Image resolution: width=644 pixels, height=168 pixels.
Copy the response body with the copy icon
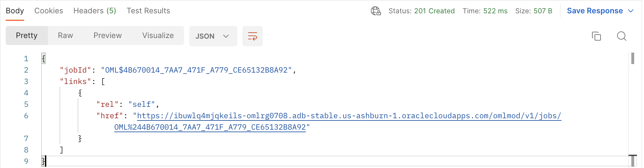point(596,36)
